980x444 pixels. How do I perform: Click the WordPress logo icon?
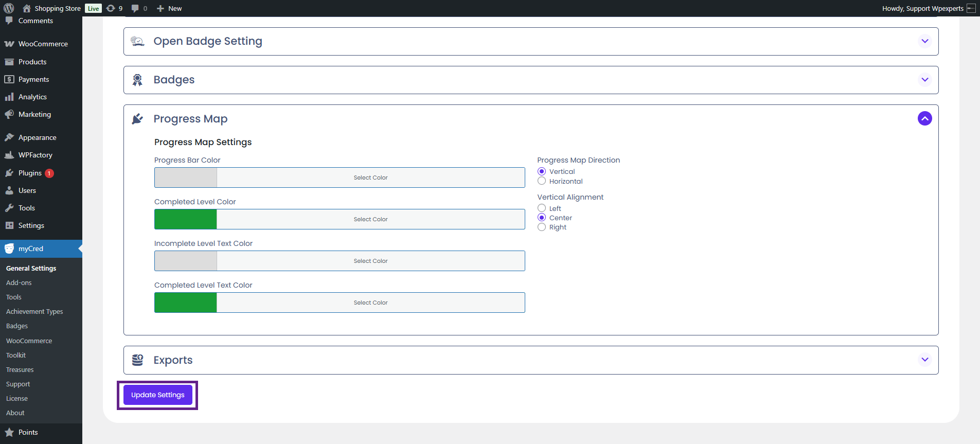tap(9, 8)
